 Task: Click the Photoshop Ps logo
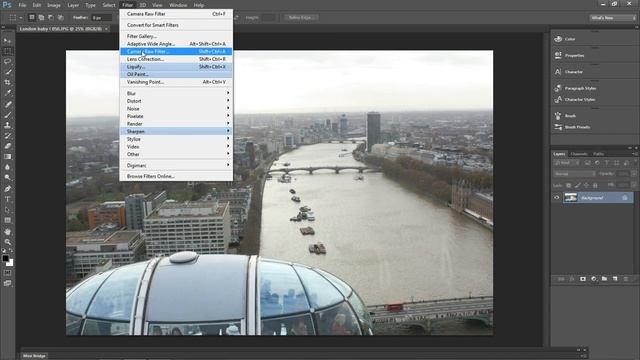7,5
